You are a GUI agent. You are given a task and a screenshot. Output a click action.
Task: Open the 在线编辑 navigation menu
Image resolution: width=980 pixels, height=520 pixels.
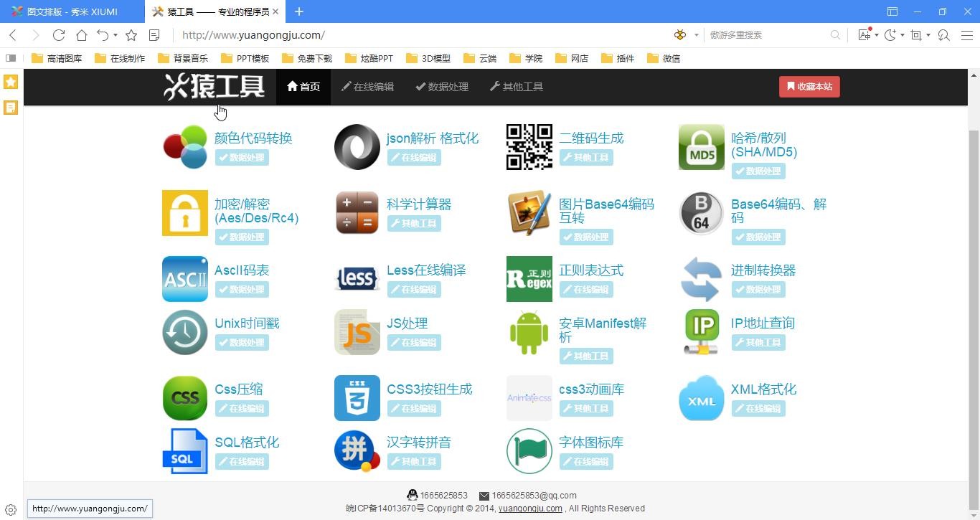pyautogui.click(x=367, y=87)
